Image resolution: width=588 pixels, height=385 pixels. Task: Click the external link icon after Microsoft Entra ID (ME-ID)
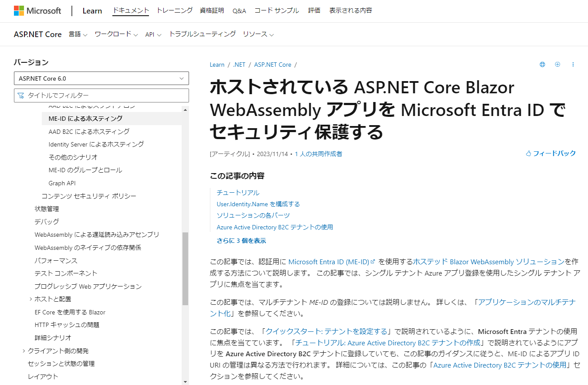pos(373,262)
